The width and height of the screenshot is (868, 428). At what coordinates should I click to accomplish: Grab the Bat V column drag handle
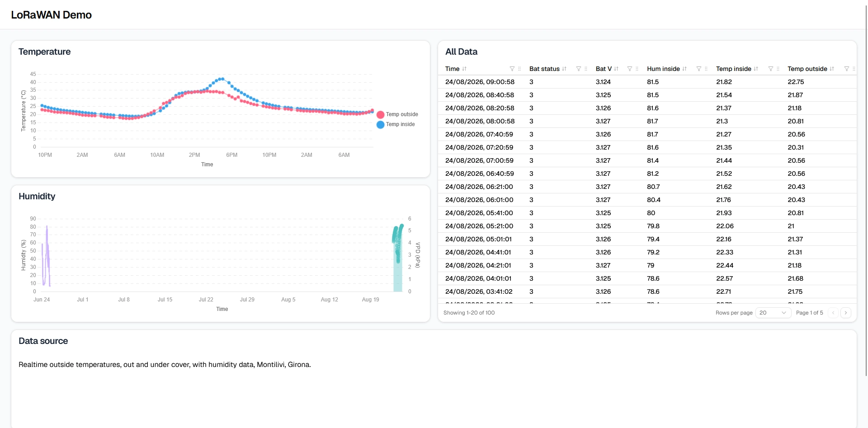[x=637, y=69]
